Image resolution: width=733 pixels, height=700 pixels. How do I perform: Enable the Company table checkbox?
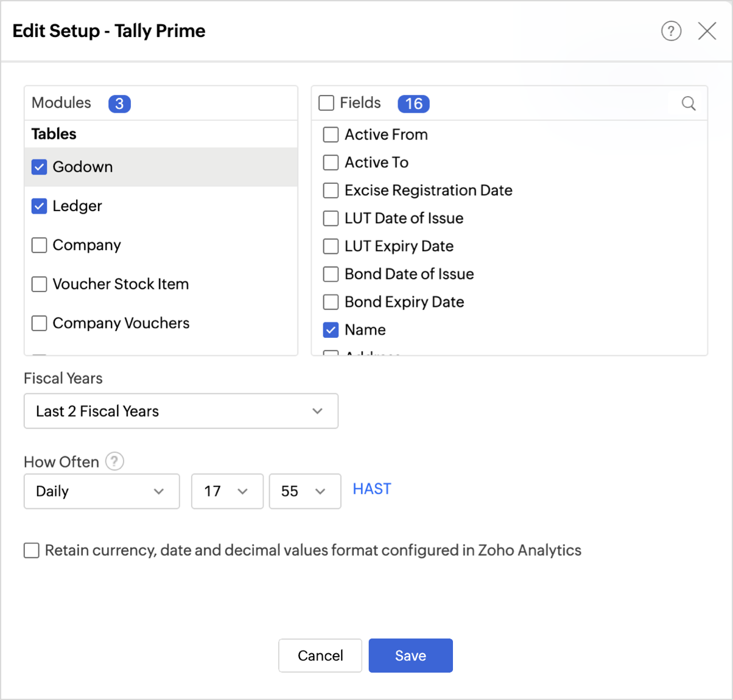pos(40,245)
